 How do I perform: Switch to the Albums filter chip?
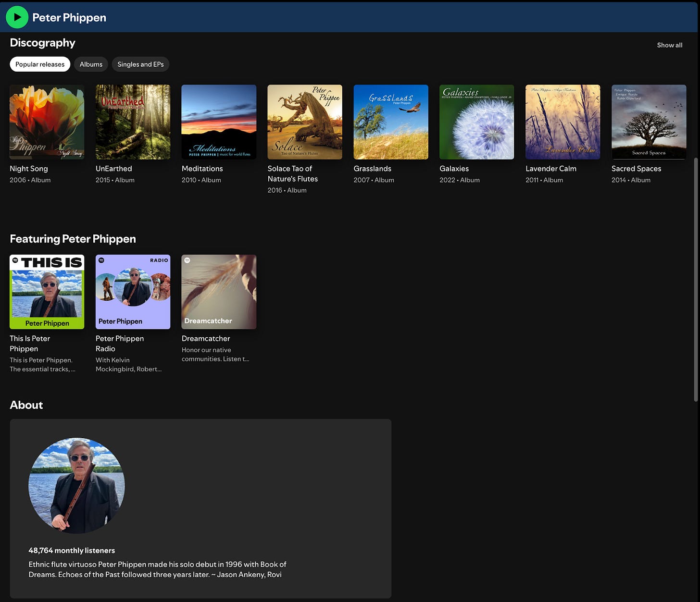(91, 64)
